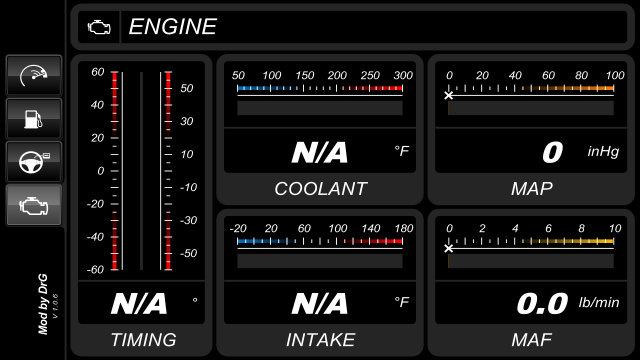The width and height of the screenshot is (640, 360).
Task: Select the COOLANT gauge label
Action: pos(320,189)
